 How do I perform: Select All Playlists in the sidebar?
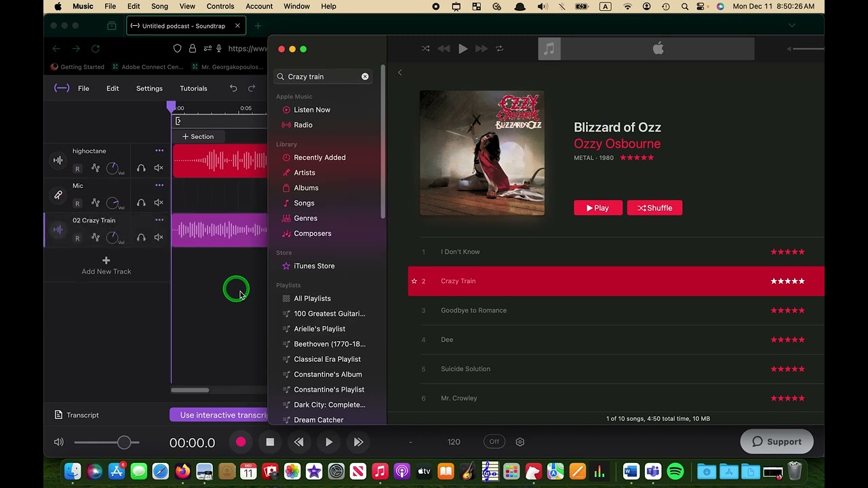point(312,298)
